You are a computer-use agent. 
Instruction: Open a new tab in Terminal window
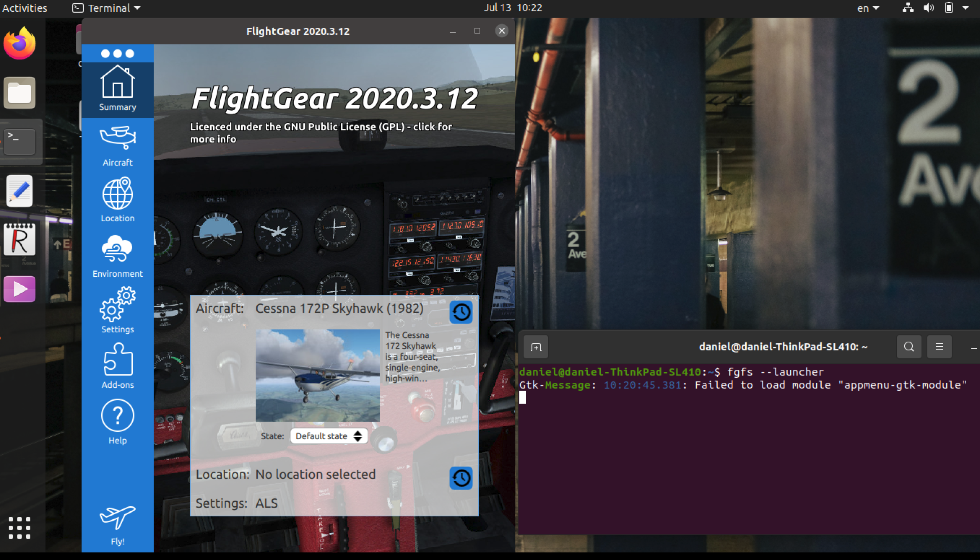click(535, 347)
